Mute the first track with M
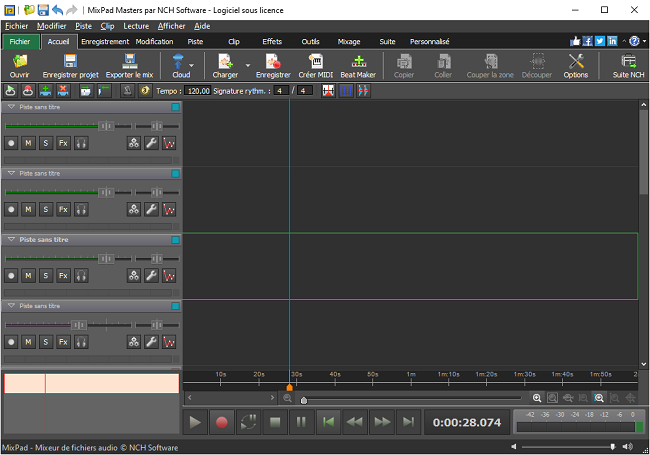 point(28,143)
